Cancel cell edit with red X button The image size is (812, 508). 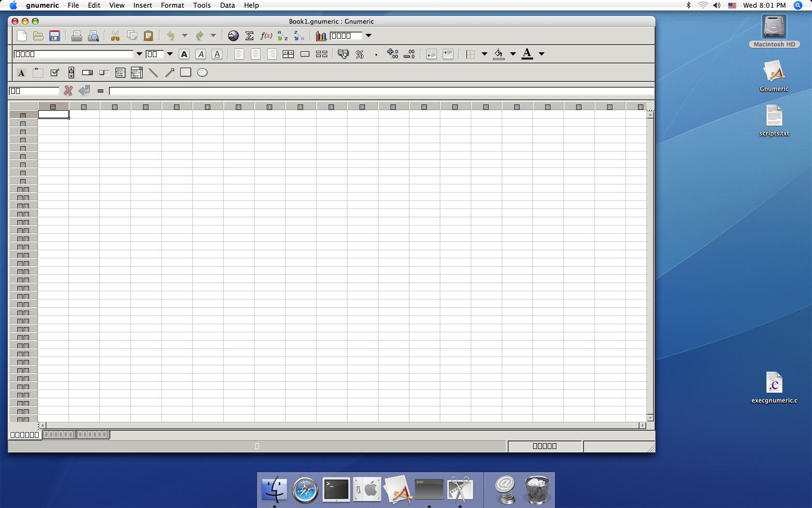click(x=68, y=90)
